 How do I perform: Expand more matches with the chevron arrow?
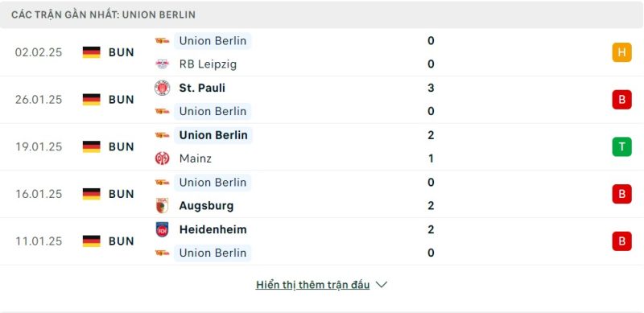coord(382,285)
